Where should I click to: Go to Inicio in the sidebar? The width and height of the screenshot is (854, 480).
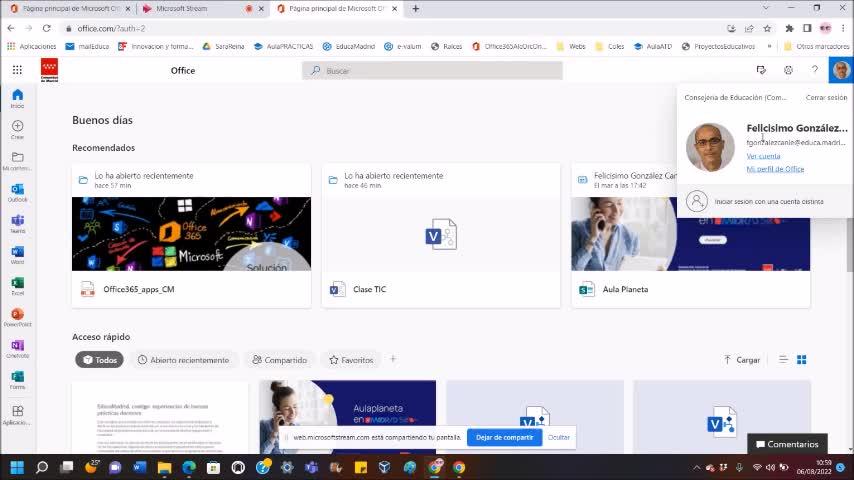(17, 99)
